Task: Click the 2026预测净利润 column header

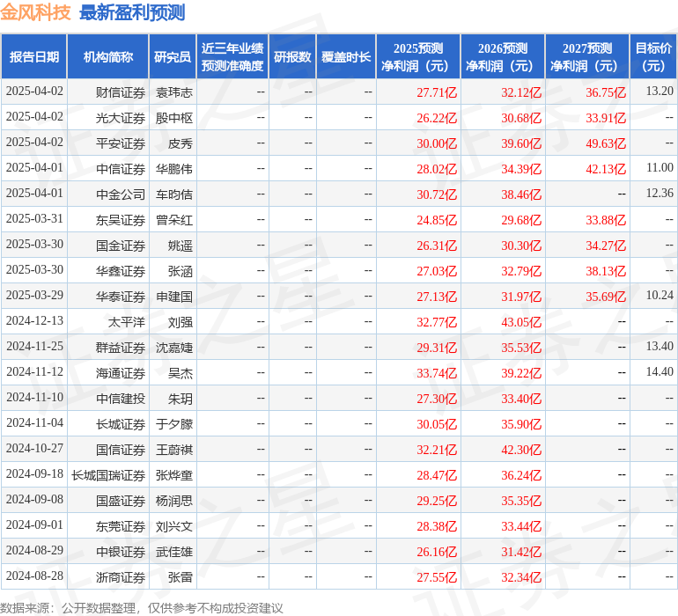Action: (x=503, y=57)
